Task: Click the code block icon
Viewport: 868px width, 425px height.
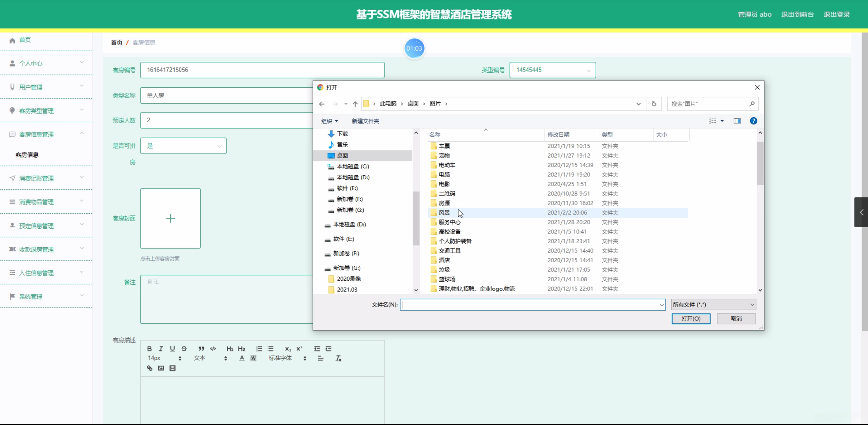Action: (213, 349)
